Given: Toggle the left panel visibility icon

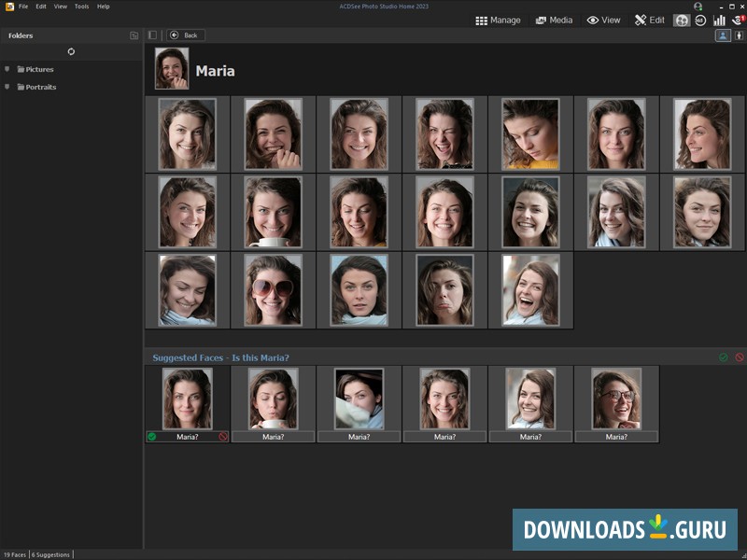Looking at the screenshot, I should pos(153,35).
